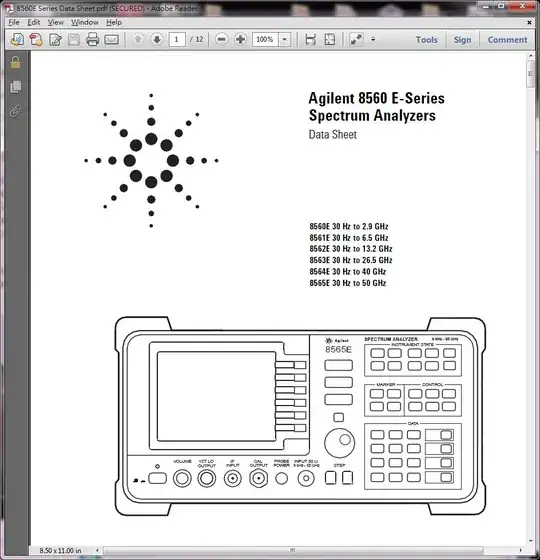Go to previous page arrow
The height and width of the screenshot is (560, 540).
tap(138, 39)
